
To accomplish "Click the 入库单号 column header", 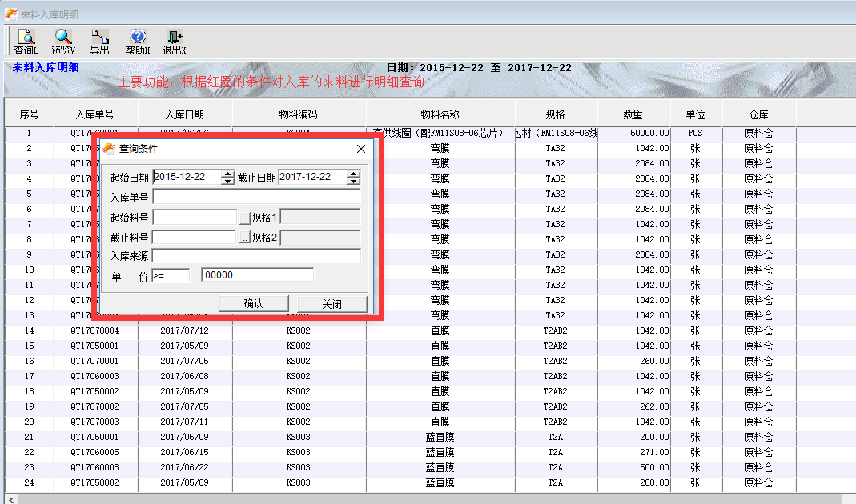I will tap(95, 114).
